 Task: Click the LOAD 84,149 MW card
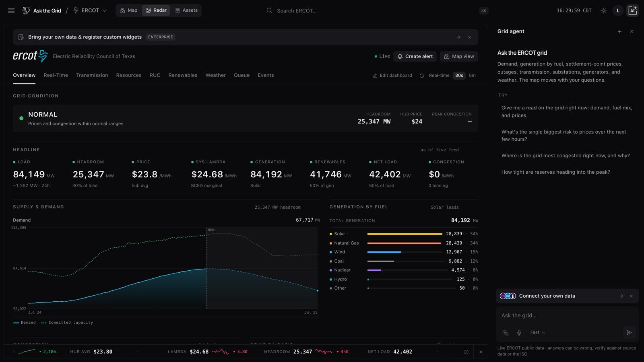(39, 174)
